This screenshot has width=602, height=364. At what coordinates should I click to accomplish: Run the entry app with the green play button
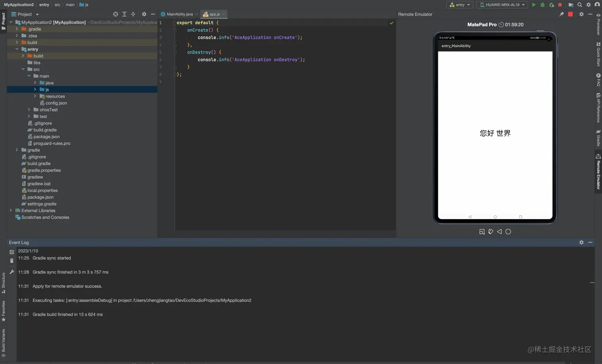534,5
